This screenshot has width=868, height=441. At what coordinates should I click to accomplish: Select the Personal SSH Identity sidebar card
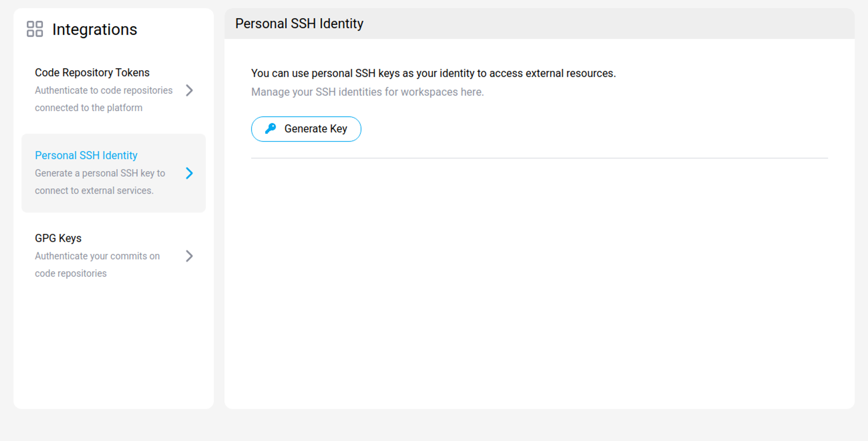(x=114, y=173)
